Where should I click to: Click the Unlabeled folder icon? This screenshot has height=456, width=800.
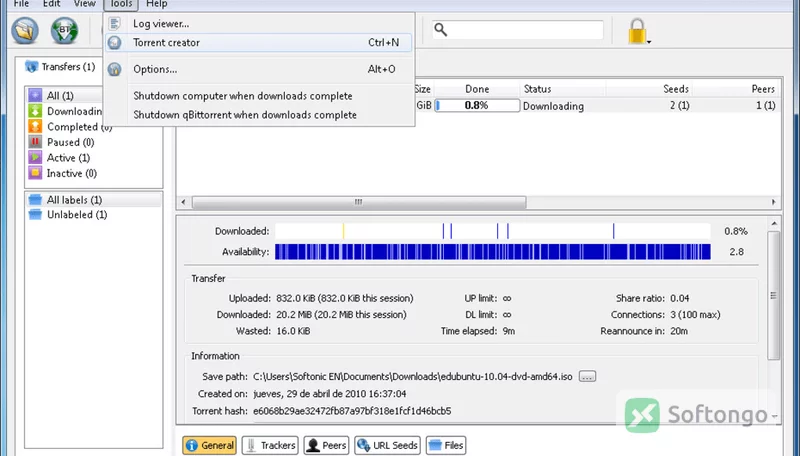35,214
